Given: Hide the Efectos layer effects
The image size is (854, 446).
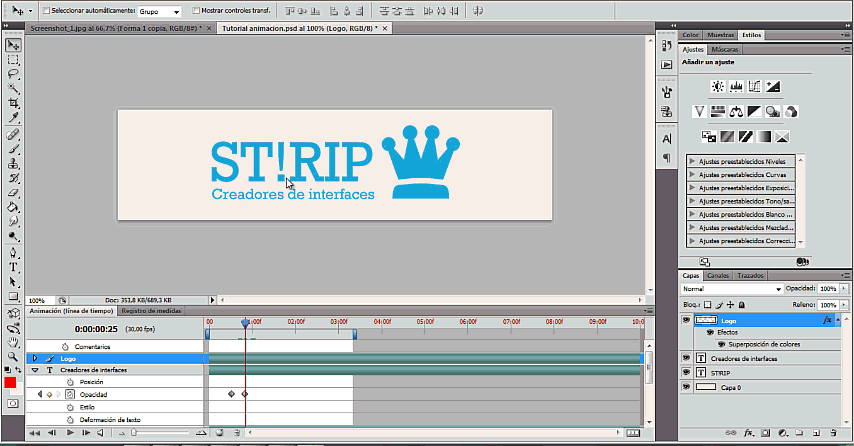Looking at the screenshot, I should [710, 332].
